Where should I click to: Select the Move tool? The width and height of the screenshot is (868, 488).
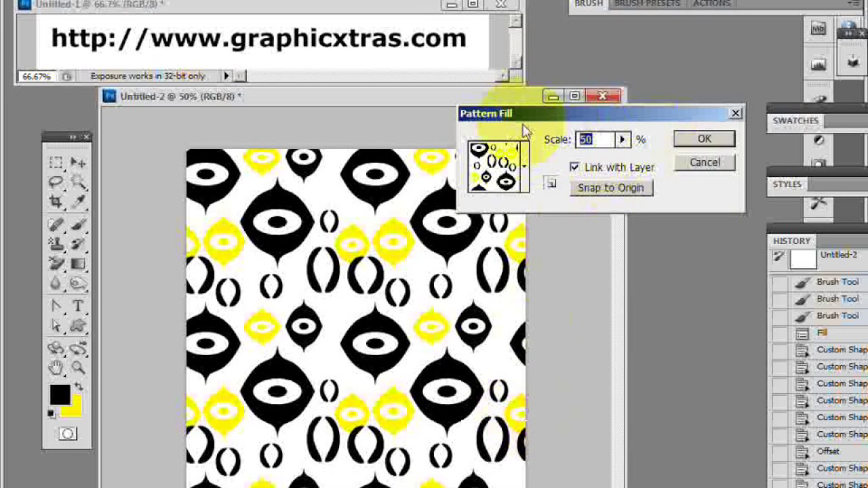(x=78, y=163)
